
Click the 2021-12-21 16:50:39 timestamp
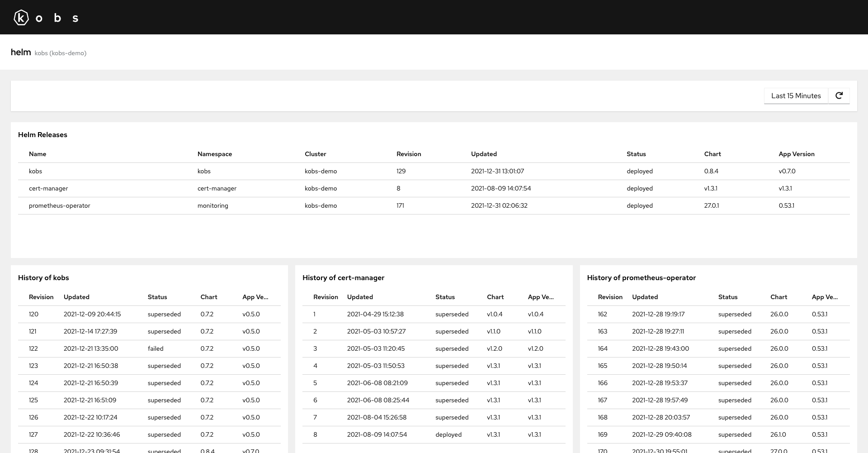(x=91, y=383)
